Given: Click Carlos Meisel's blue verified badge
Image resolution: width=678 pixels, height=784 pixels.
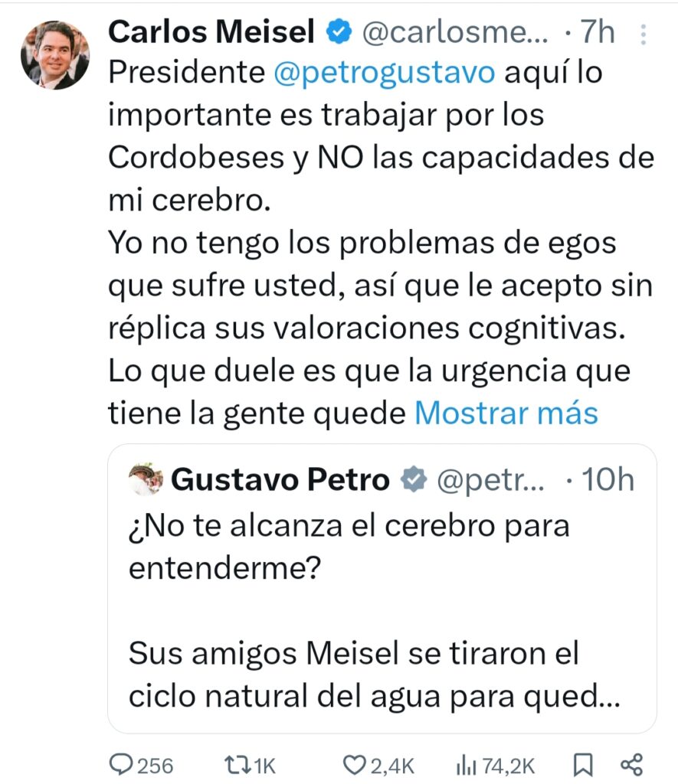Looking at the screenshot, I should pos(339,32).
